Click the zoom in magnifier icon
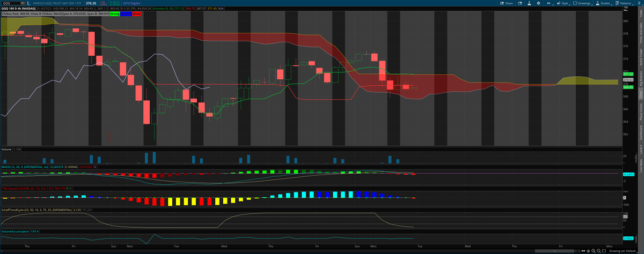 coord(594,251)
